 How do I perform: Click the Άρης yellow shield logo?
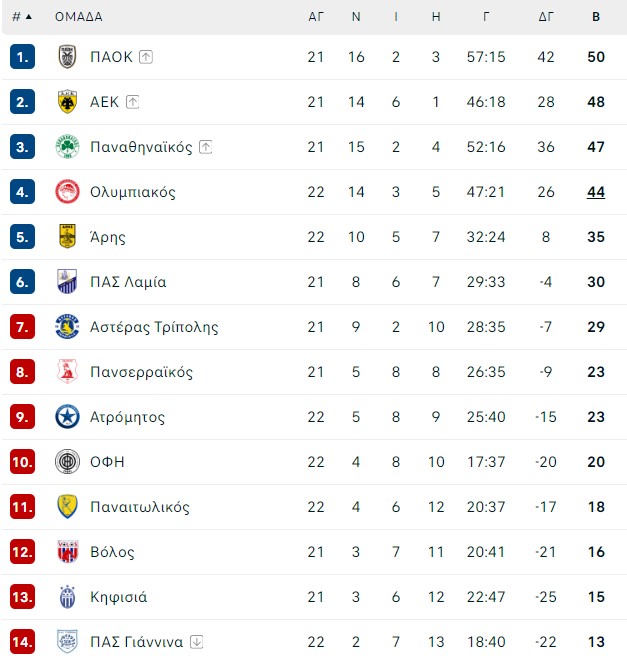67,236
